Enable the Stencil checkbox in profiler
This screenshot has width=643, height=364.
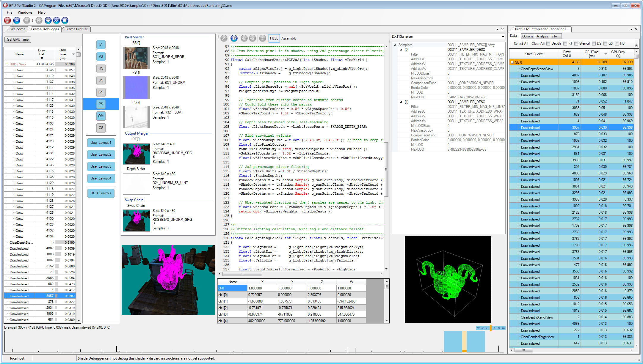coord(576,44)
